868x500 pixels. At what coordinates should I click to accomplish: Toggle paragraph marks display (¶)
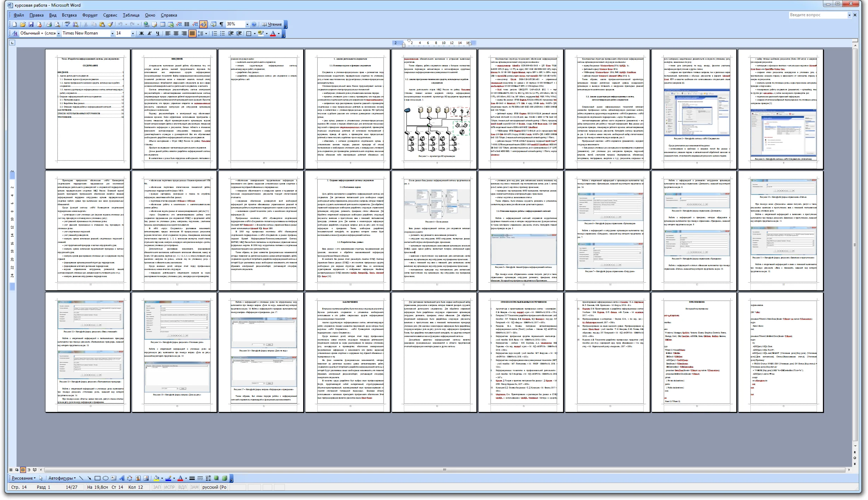(221, 24)
